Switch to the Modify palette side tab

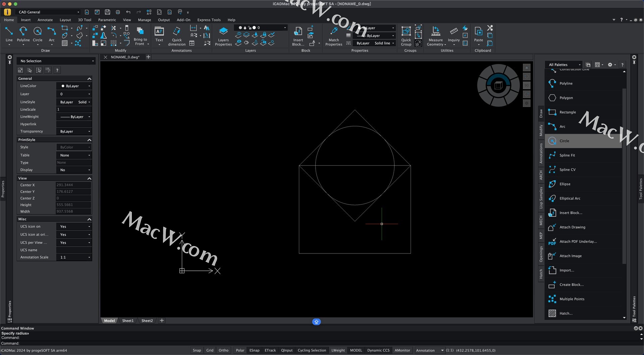pos(541,131)
